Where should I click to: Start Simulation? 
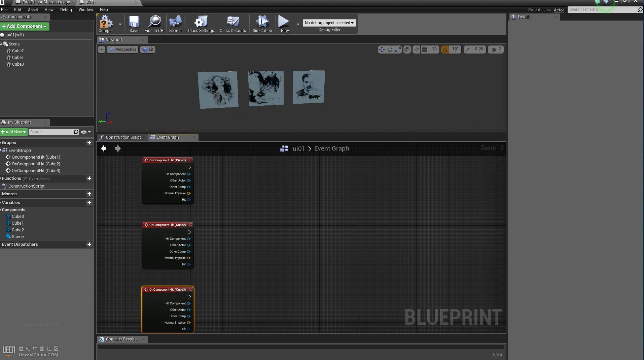coord(262,24)
